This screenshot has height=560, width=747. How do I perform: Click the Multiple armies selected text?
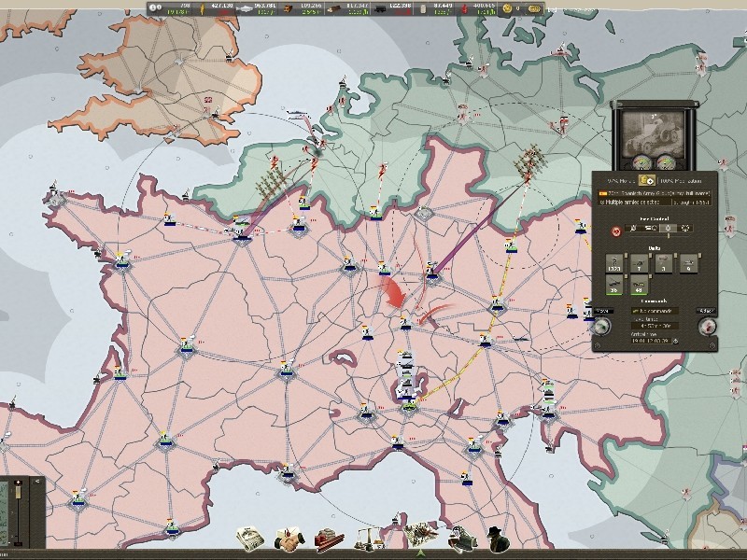click(633, 202)
